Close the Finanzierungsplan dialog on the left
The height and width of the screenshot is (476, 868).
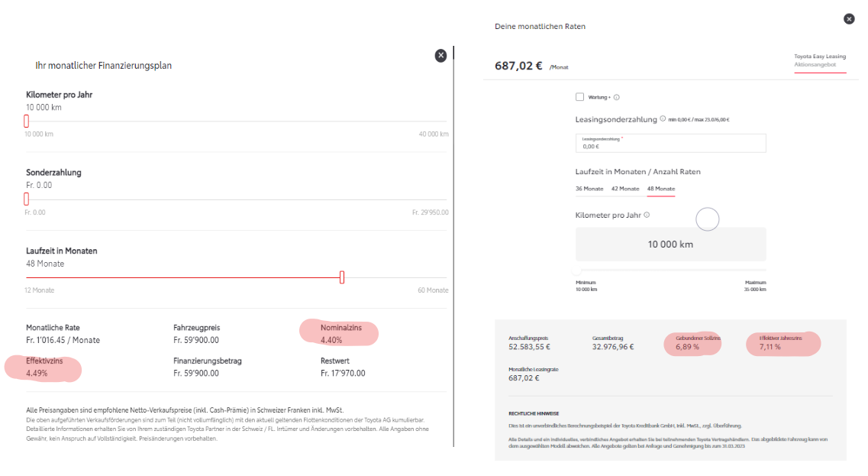[x=440, y=55]
